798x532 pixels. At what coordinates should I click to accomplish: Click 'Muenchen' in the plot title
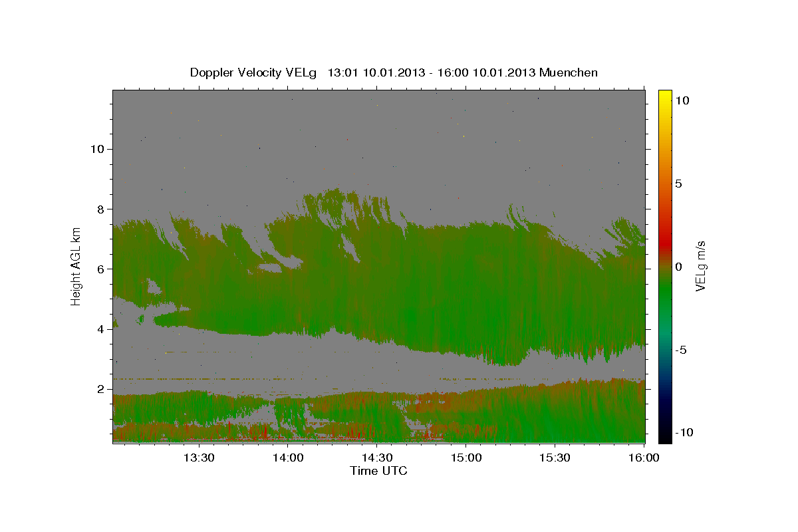pyautogui.click(x=569, y=72)
